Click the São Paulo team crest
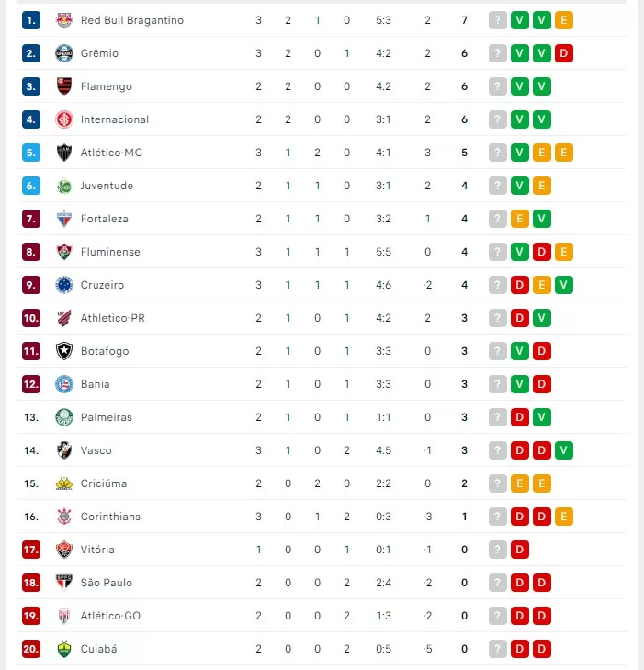 click(64, 583)
